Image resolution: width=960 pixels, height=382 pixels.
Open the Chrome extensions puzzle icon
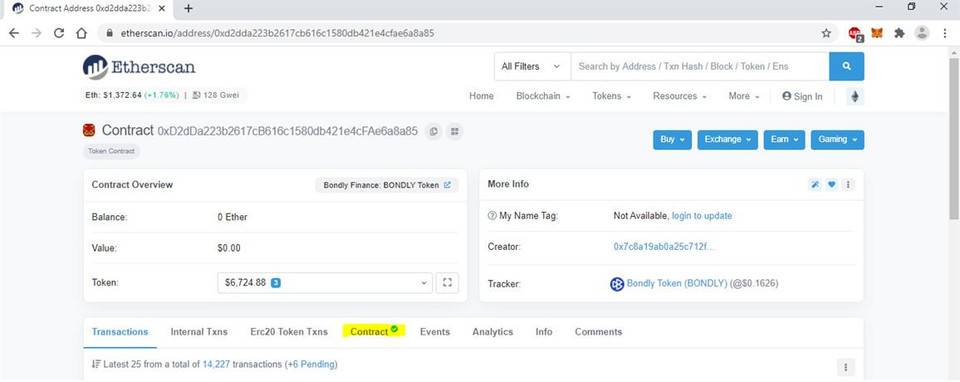[x=899, y=33]
